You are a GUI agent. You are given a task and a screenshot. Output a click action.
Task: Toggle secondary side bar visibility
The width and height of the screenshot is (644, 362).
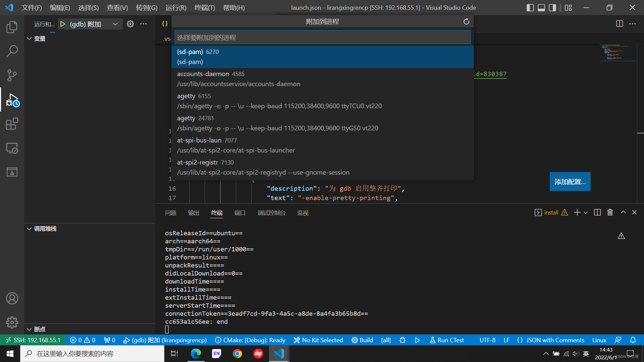[552, 7]
